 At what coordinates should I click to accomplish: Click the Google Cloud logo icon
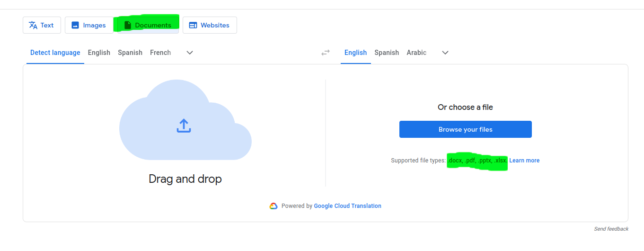point(273,206)
